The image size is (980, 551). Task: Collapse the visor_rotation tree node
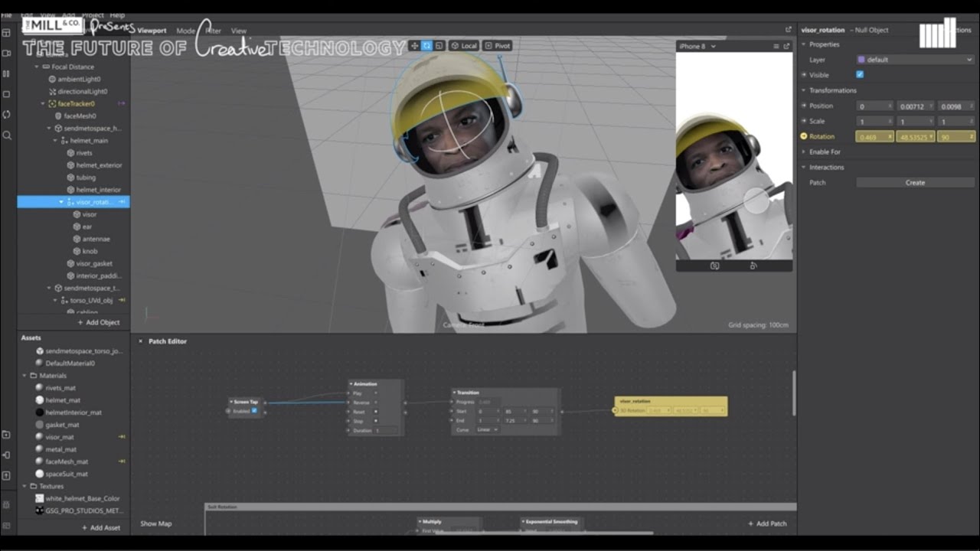[61, 202]
